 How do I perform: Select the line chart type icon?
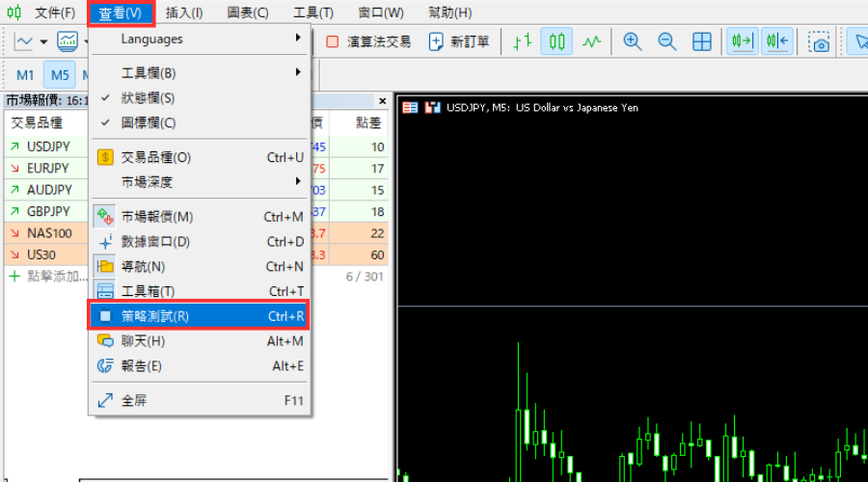pos(591,41)
